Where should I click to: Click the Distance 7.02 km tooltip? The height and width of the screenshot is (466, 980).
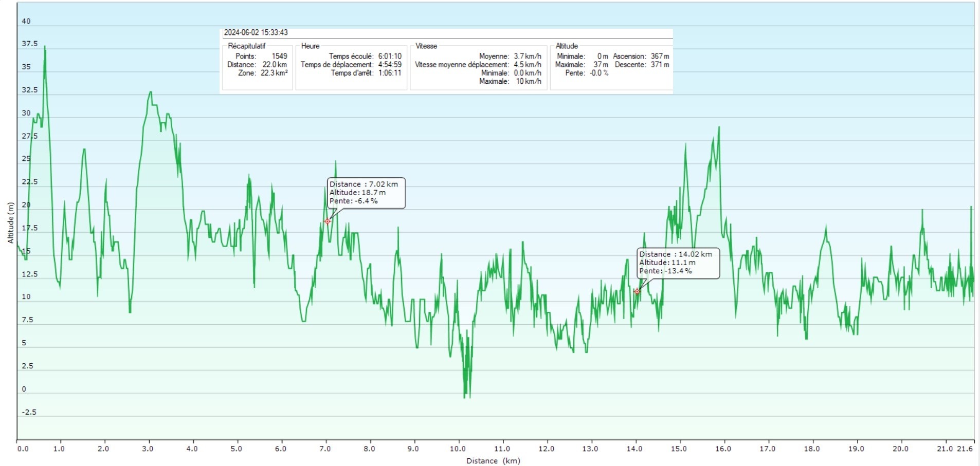(366, 193)
